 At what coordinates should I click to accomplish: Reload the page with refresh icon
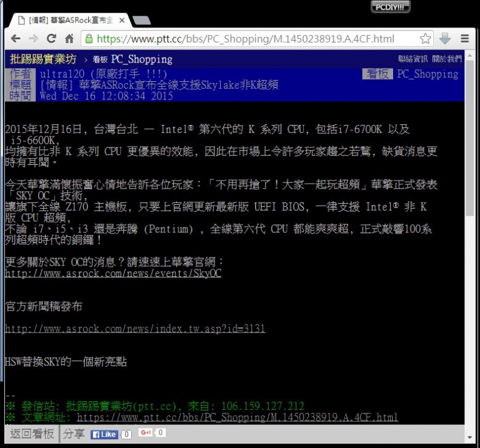coord(51,39)
